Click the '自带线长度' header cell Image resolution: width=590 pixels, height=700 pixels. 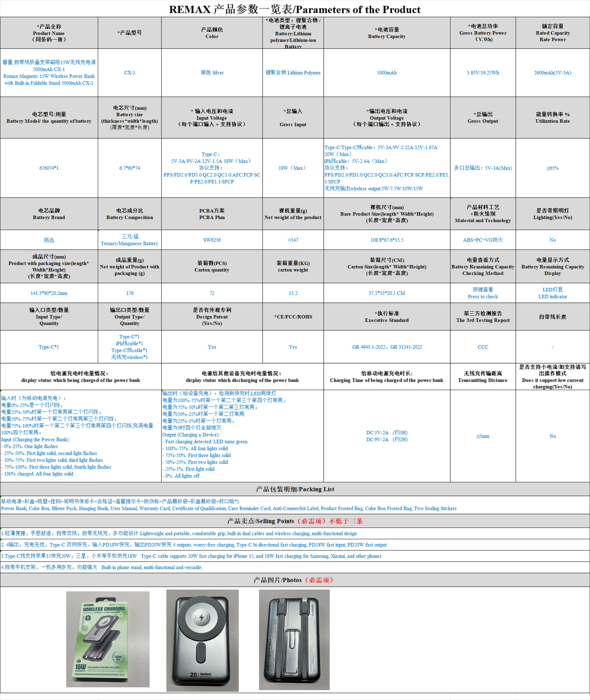[553, 317]
